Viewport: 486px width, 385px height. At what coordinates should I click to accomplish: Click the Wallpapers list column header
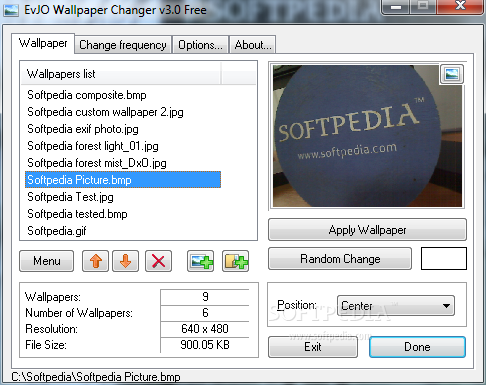tap(121, 74)
